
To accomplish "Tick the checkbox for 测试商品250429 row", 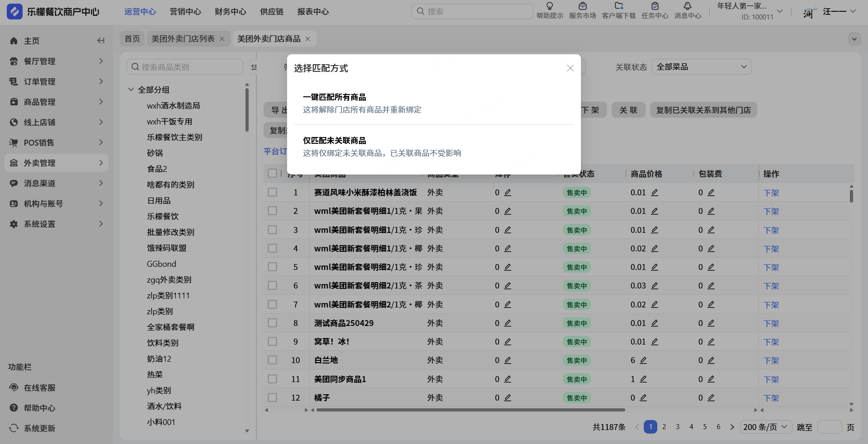I will (272, 323).
